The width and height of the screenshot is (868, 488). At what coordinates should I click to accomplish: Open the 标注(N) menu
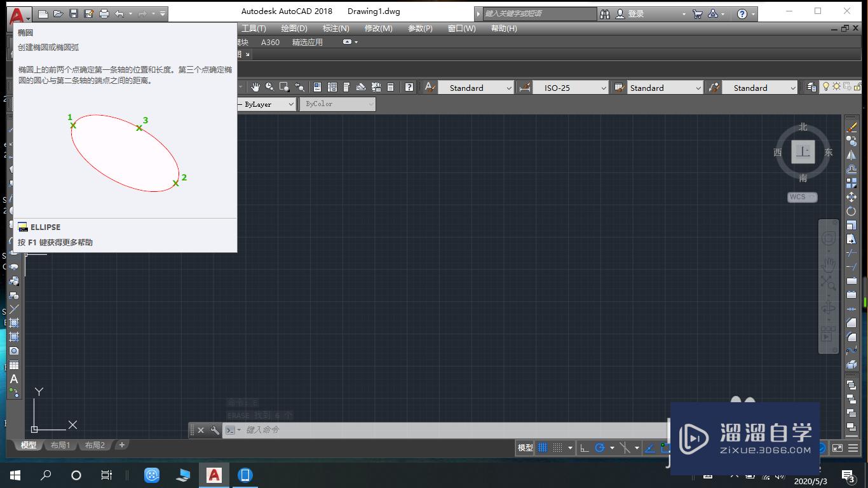coord(336,28)
